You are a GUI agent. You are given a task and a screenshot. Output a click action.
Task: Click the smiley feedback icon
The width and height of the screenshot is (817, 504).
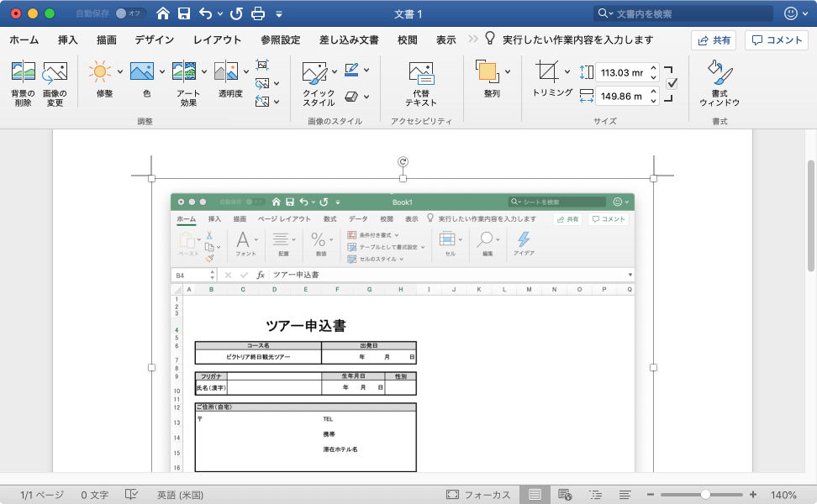(790, 13)
